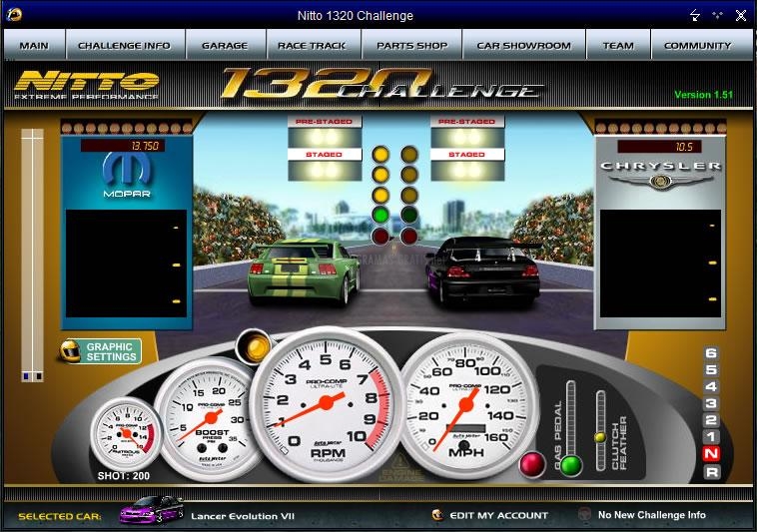Open No New Challenge Info link

[x=652, y=515]
